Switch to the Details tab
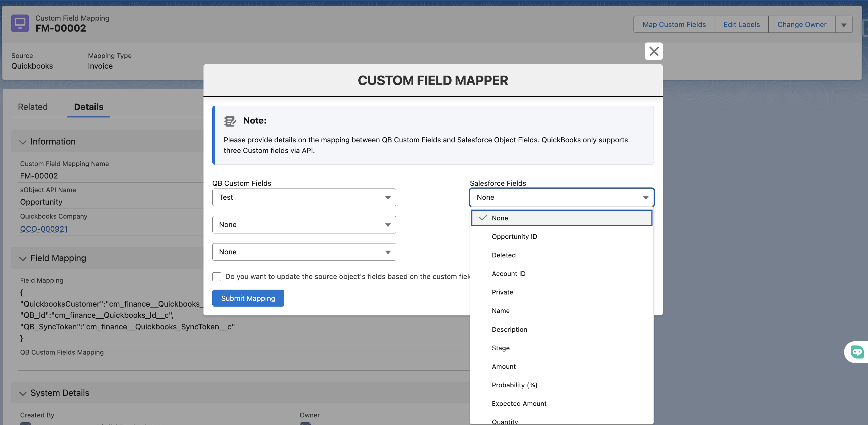This screenshot has width=868, height=425. coord(89,107)
